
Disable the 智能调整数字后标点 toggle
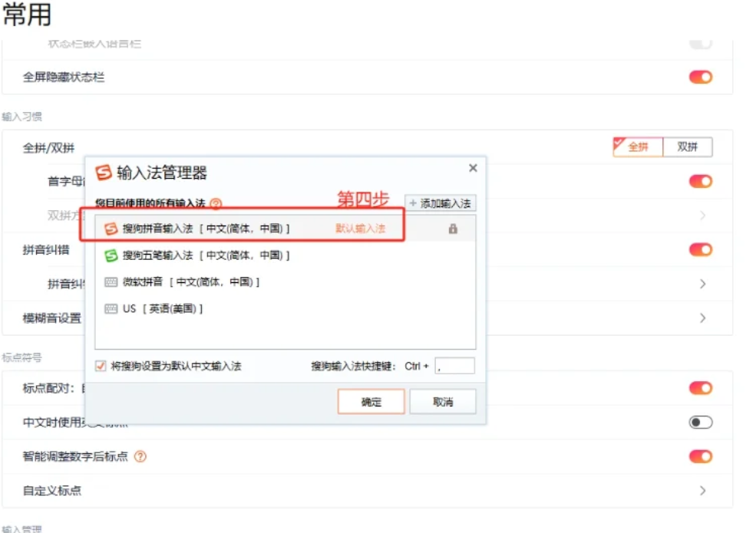click(x=700, y=457)
